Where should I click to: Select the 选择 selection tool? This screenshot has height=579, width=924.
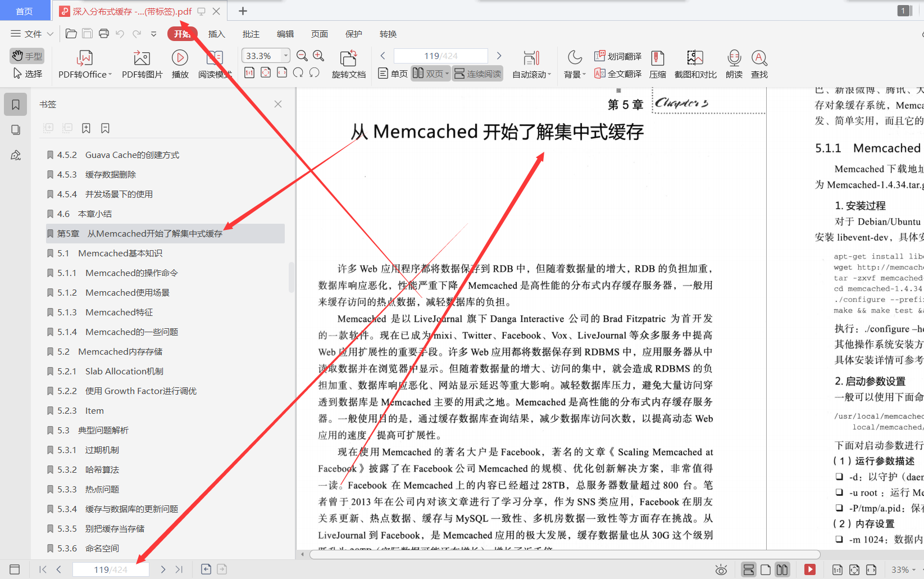[26, 73]
